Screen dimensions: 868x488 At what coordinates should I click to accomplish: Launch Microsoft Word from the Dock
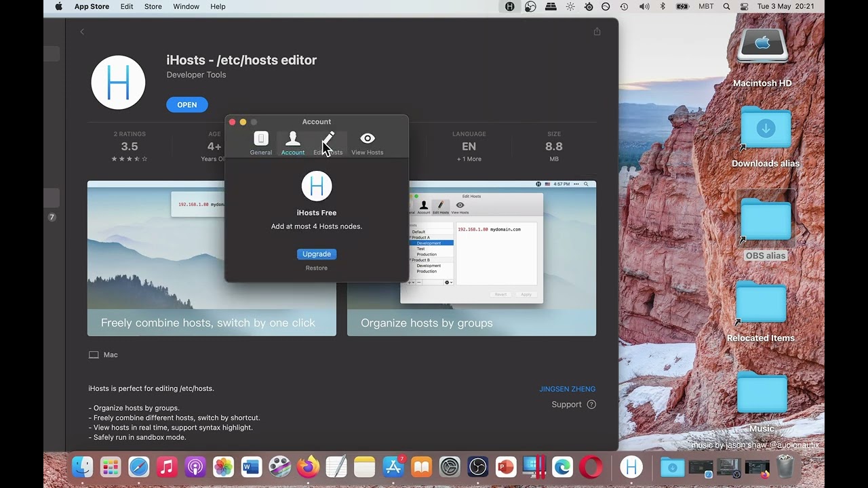pos(252,466)
